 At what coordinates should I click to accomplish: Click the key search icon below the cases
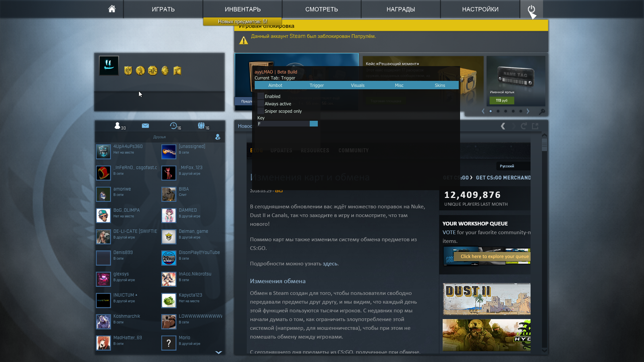[x=542, y=111]
